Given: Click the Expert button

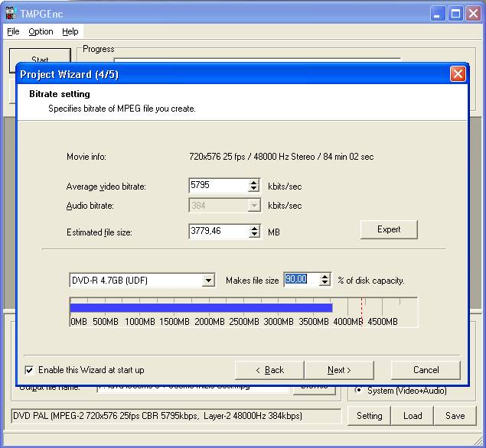Looking at the screenshot, I should click(x=389, y=229).
